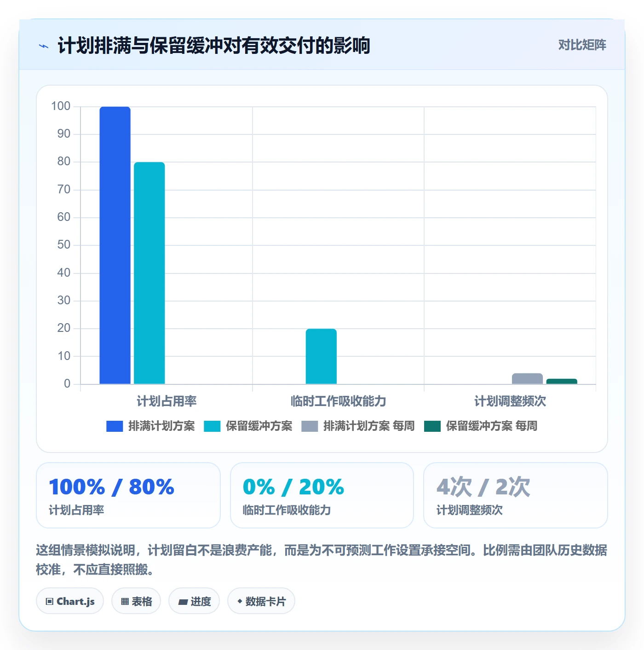This screenshot has height=650, width=644.
Task: Toggle the 排满计划方案 legend swatch (blue)
Action: pos(115,426)
